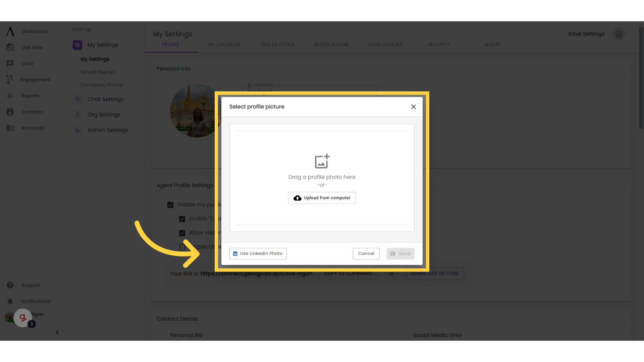Click Use LinkedIn Photo button
The image size is (644, 362).
258,253
